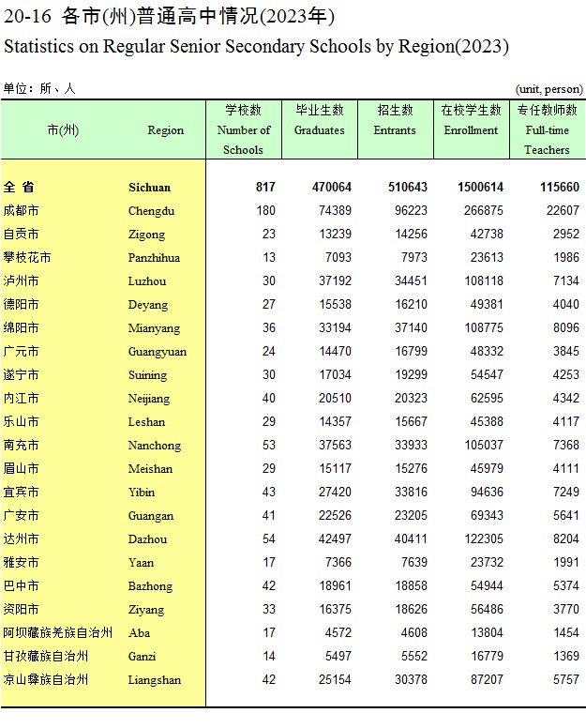
Task: Select the 'Neijiang' region cell
Action: 149,399
